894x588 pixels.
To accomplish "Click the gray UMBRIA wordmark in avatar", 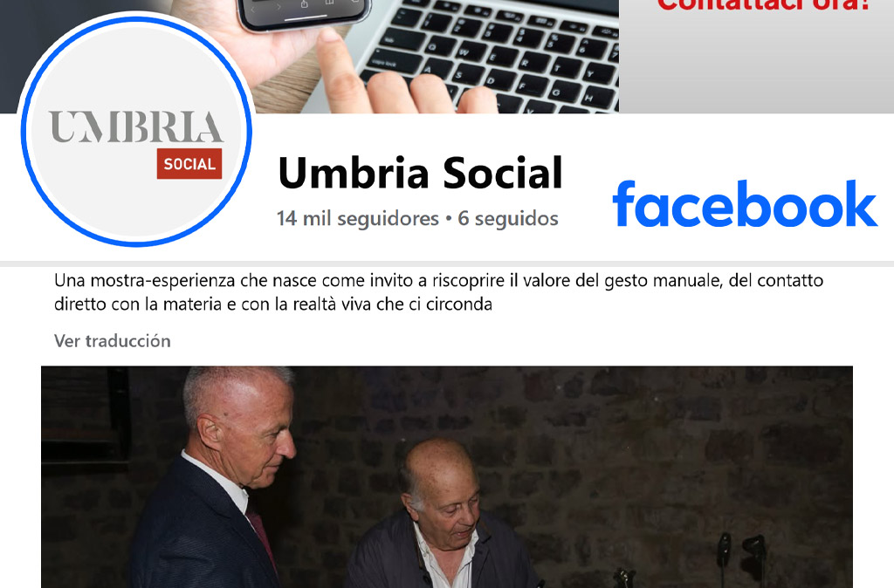I will point(135,126).
